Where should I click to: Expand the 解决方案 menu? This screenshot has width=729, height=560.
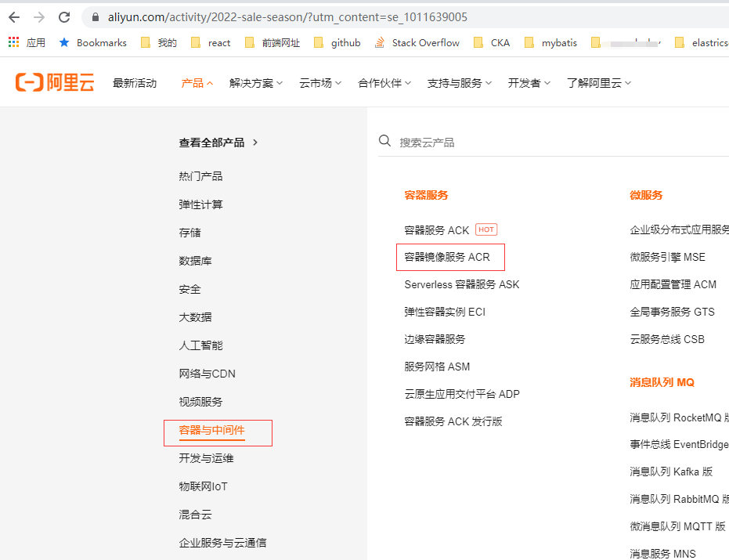coord(256,83)
